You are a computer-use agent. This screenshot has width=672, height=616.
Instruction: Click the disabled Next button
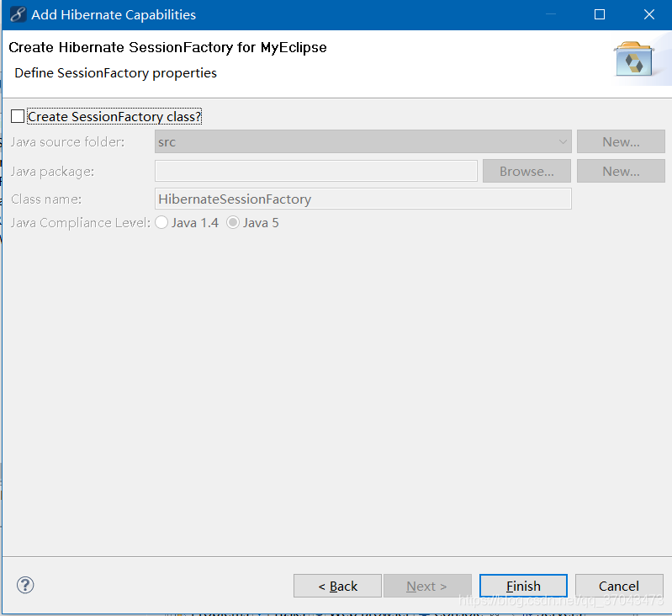point(427,586)
